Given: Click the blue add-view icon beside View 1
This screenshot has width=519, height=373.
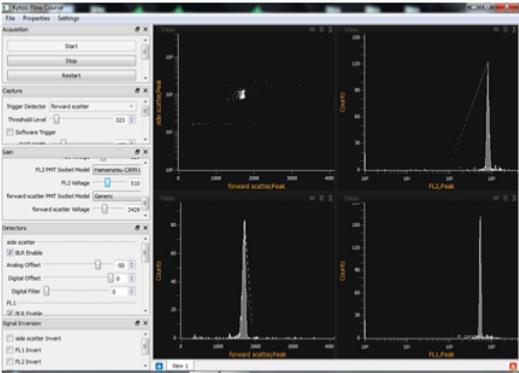Looking at the screenshot, I should 159,366.
